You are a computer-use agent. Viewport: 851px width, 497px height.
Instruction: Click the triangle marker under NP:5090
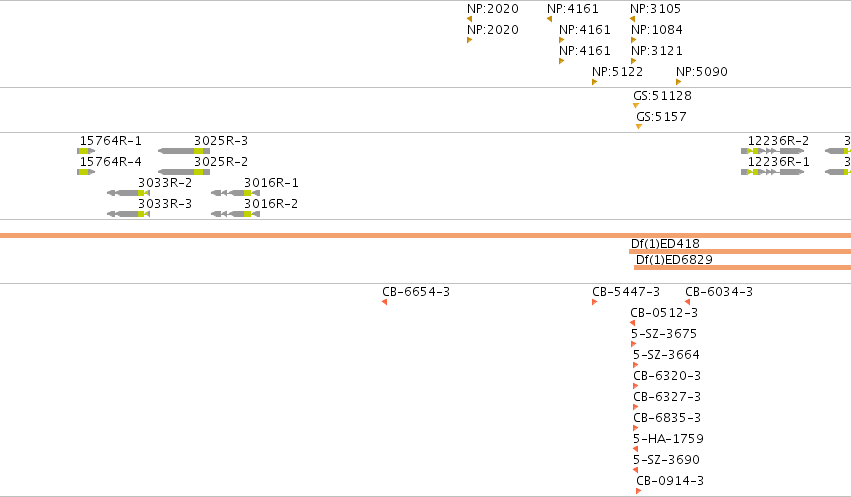(678, 82)
